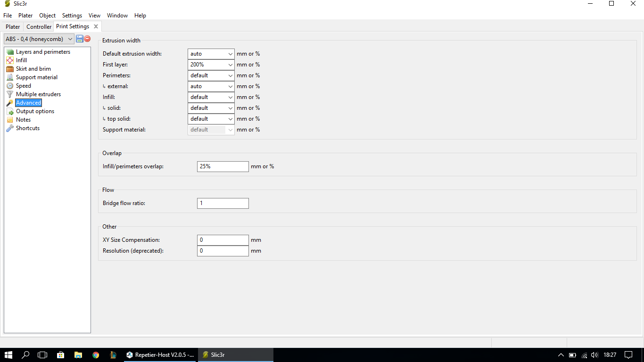Switch to the Controller tab
This screenshot has width=644, height=362.
tap(39, 27)
